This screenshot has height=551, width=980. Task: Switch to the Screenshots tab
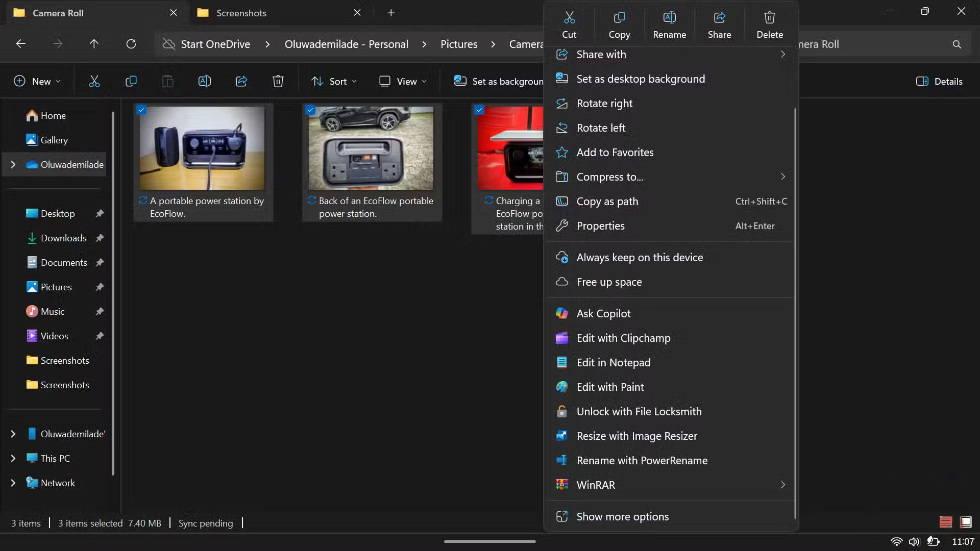tap(241, 13)
